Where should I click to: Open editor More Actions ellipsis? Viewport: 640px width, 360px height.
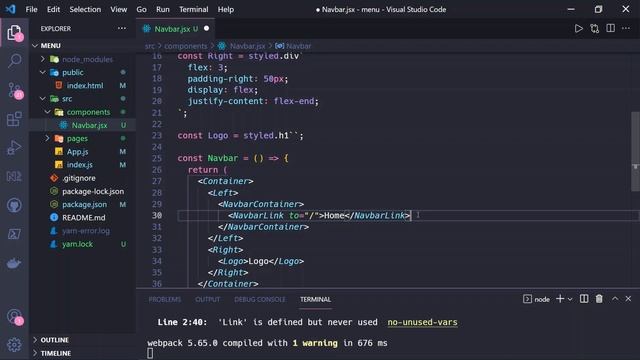coord(626,29)
